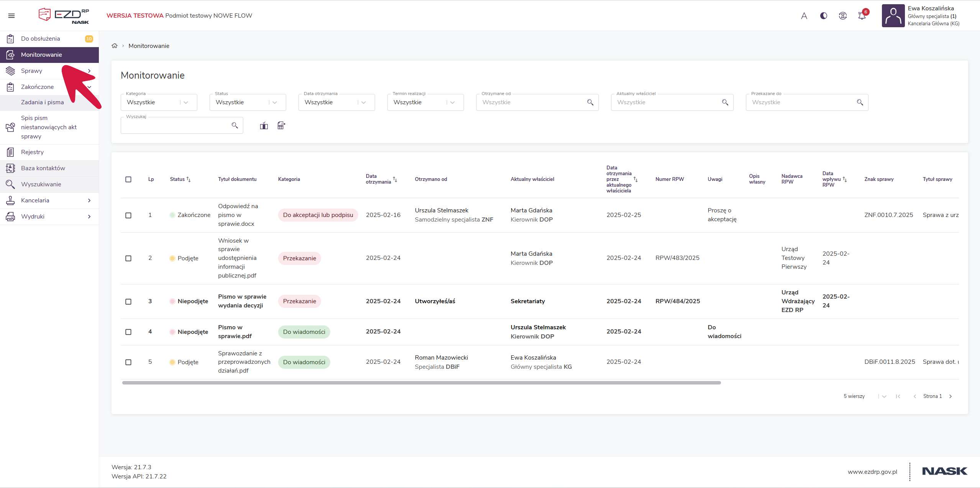Select checkbox for row 3 Niepodjęte
Viewport: 980px width, 488px height.
point(128,302)
